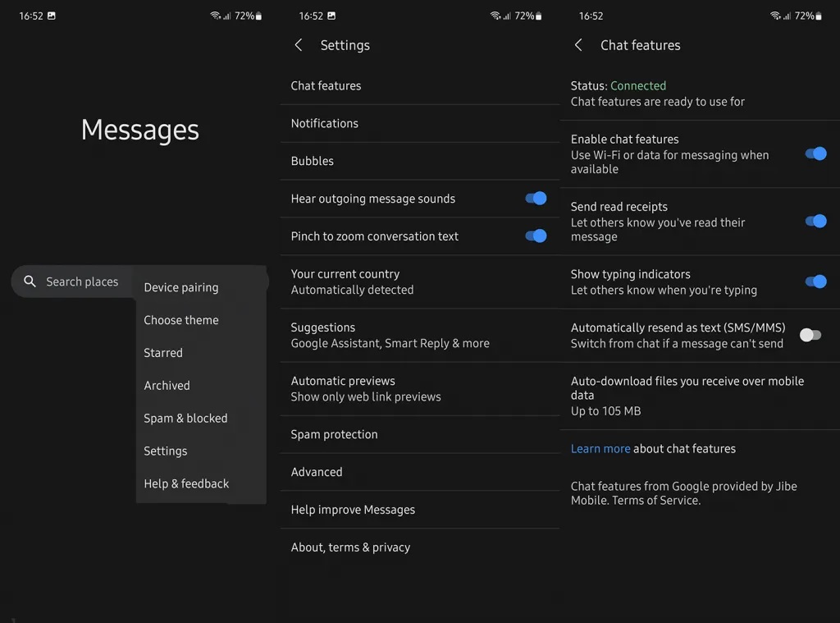Open Advanced settings
840x623 pixels.
(419, 472)
